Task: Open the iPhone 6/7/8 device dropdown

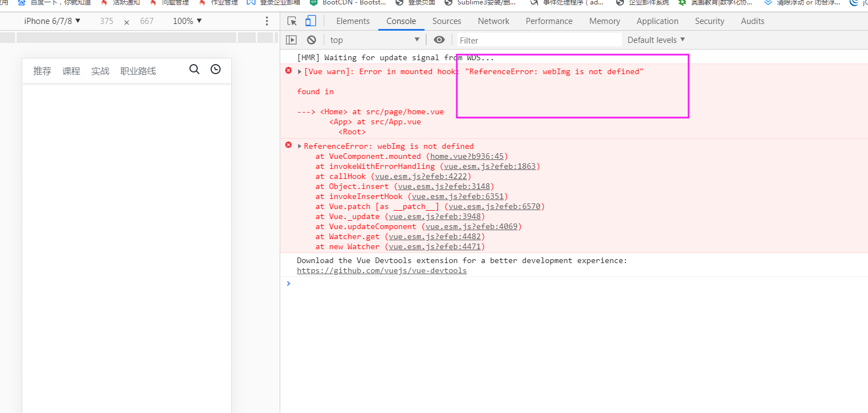Action: pyautogui.click(x=52, y=21)
